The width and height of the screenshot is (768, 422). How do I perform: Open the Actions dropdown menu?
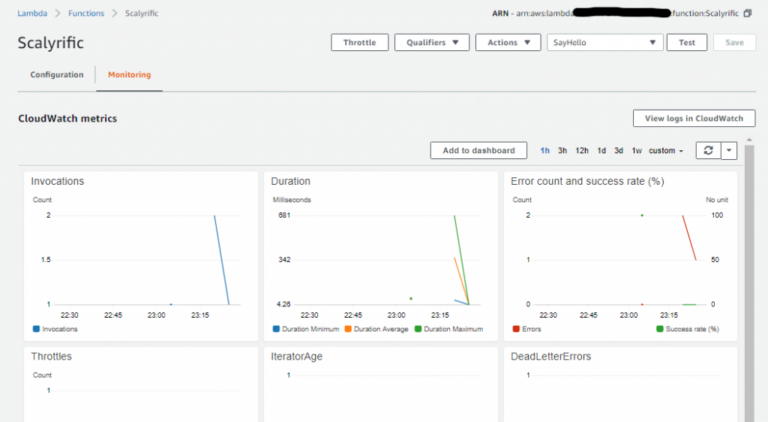509,43
